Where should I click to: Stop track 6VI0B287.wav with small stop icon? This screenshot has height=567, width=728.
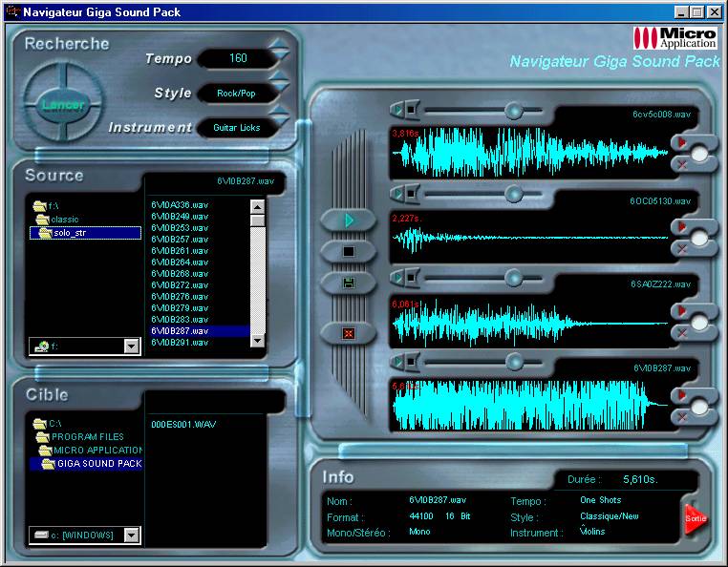[x=411, y=362]
